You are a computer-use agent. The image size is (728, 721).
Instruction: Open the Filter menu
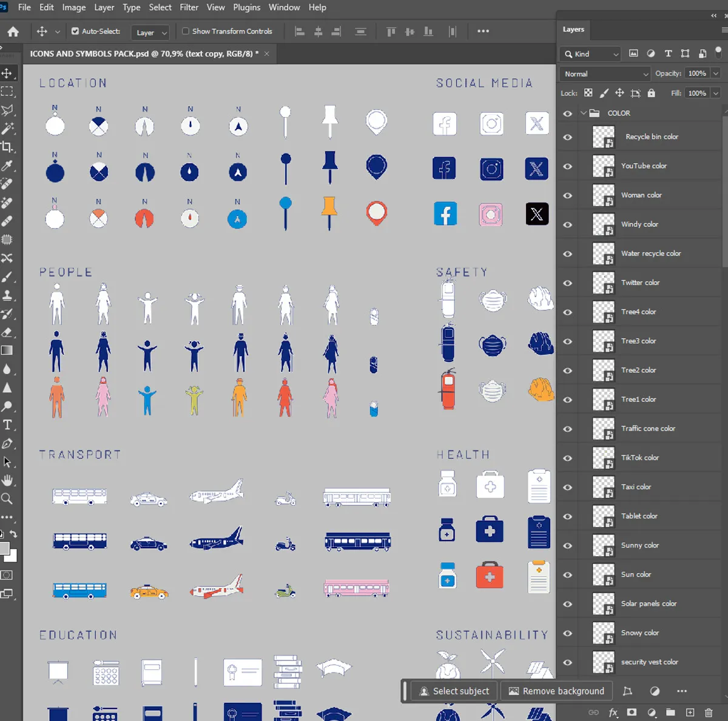point(189,7)
